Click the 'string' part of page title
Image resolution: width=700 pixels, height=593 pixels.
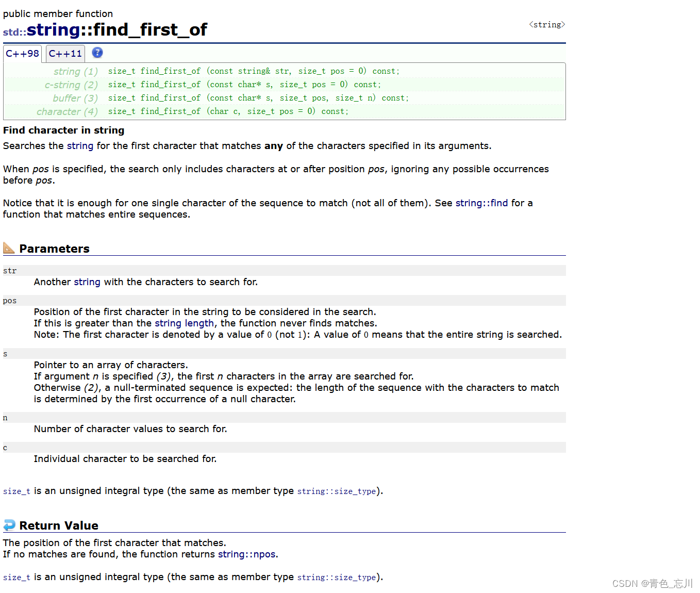pos(54,30)
